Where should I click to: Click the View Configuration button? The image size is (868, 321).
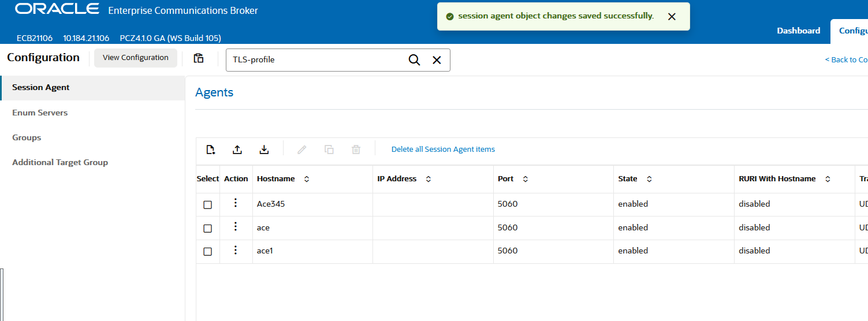(x=136, y=58)
